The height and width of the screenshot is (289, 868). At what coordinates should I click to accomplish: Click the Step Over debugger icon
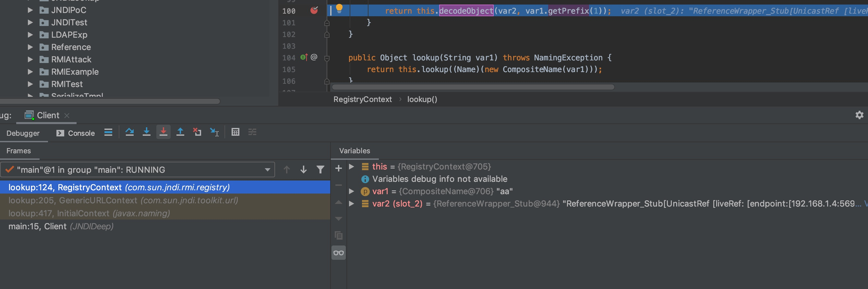click(129, 132)
